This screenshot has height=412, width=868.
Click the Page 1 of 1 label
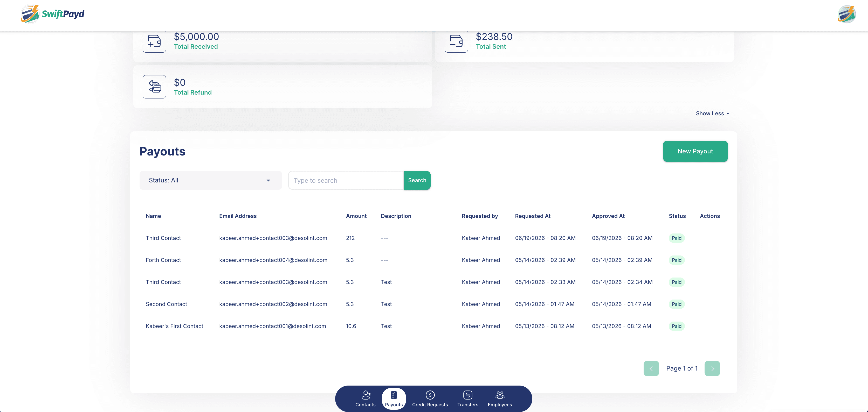[682, 368]
